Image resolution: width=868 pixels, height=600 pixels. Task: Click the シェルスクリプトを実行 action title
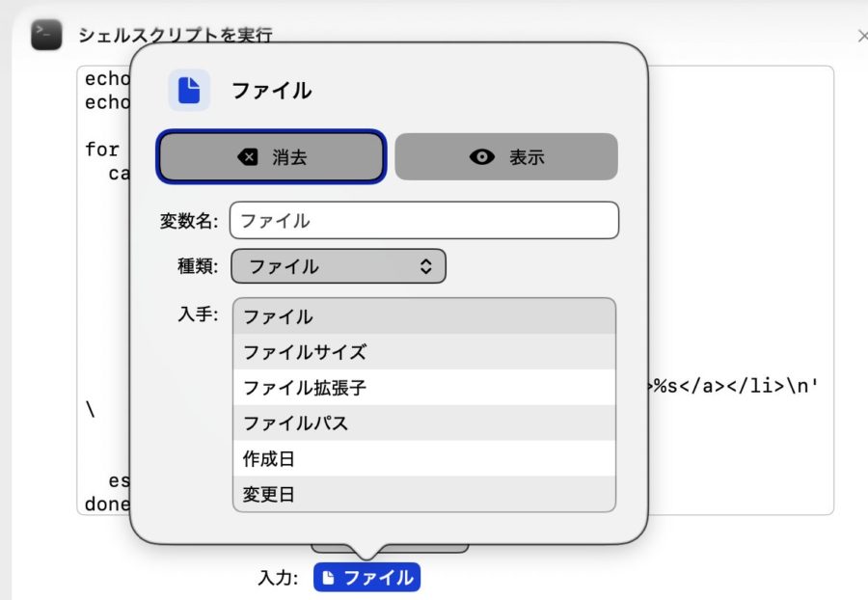pos(175,36)
